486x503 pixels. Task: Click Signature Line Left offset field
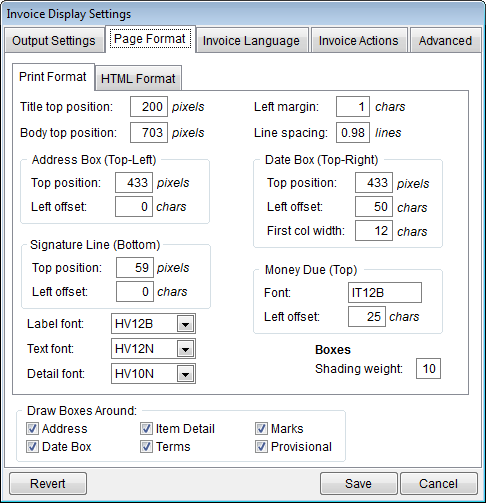coord(135,292)
